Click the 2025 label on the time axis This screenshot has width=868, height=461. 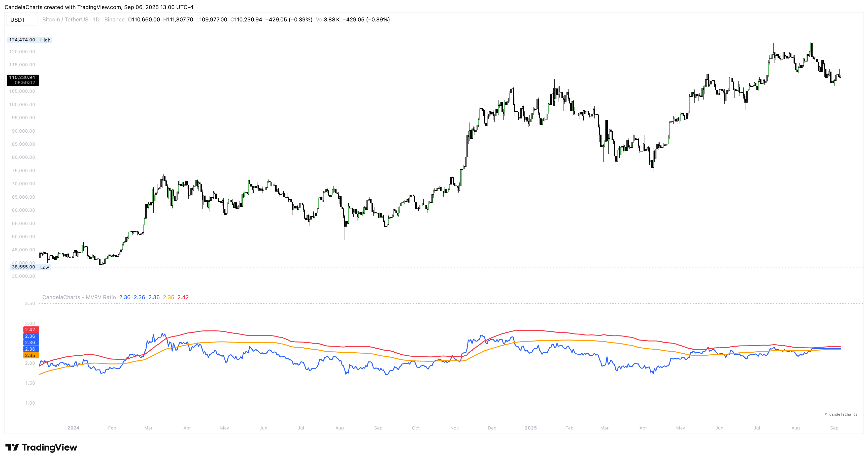530,428
